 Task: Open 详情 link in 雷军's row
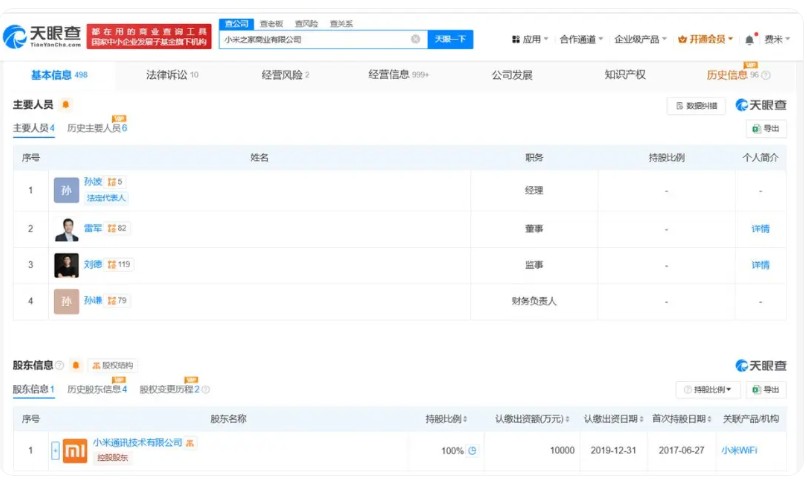[760, 229]
